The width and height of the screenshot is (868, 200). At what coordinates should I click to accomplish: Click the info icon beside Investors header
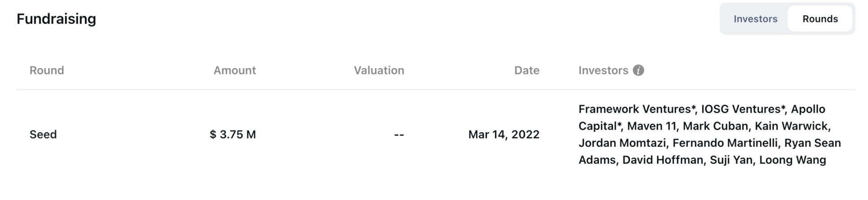(638, 70)
